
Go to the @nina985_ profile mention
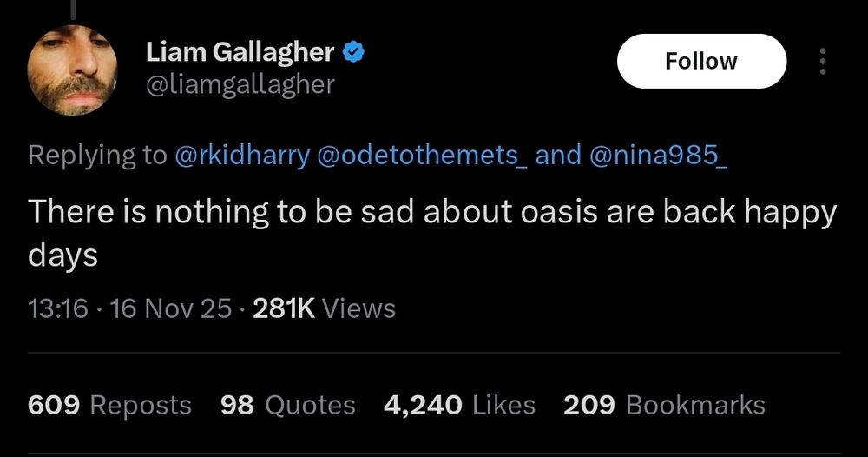point(658,155)
